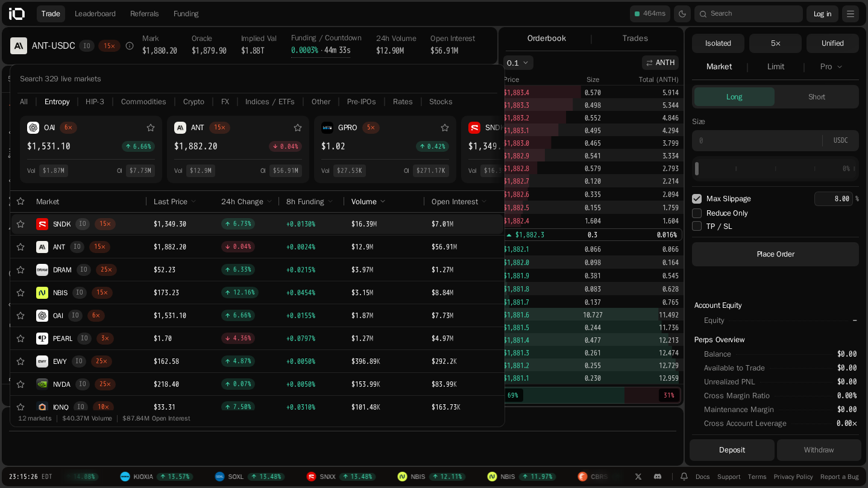Open the 0.1 price grouping dropdown

pyautogui.click(x=518, y=63)
